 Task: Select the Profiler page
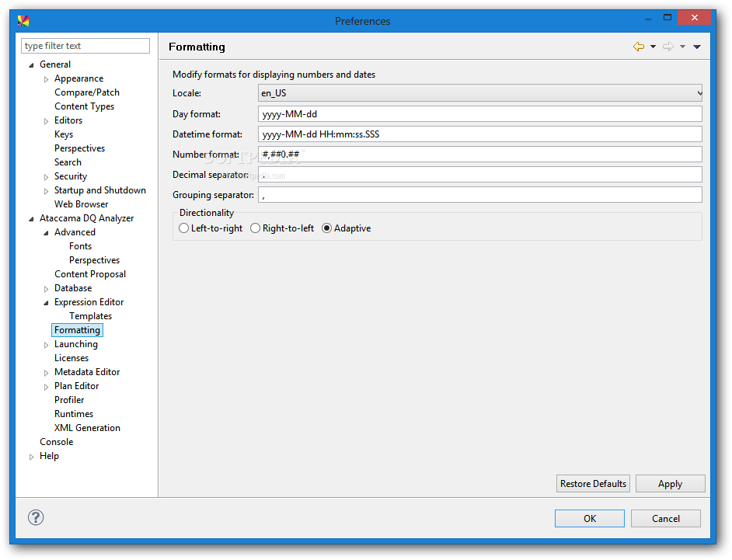coord(69,400)
